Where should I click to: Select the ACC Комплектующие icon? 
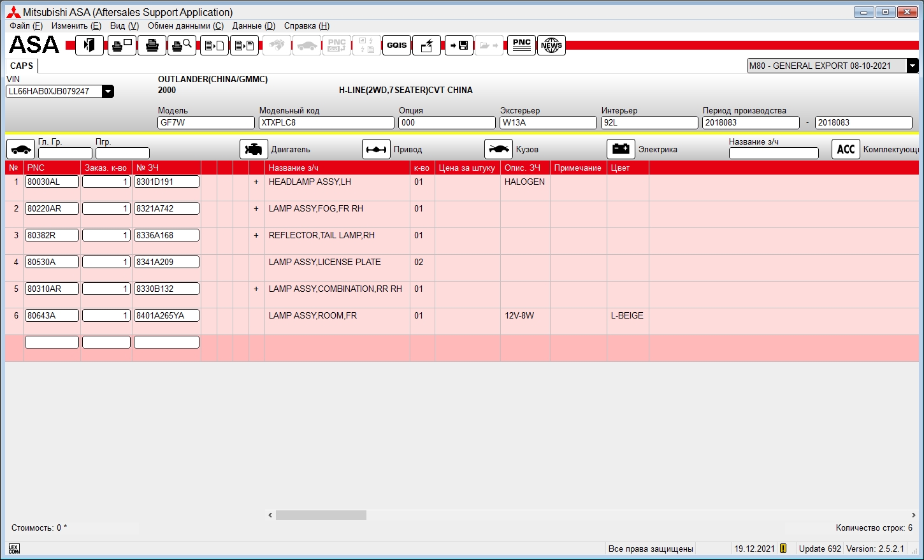pyautogui.click(x=846, y=149)
